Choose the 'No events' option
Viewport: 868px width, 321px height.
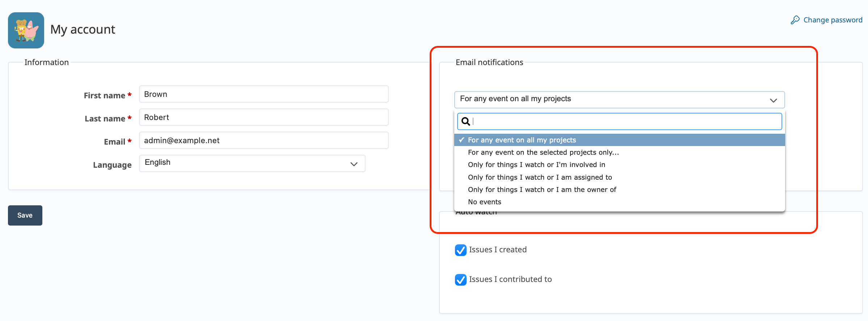tap(619, 202)
